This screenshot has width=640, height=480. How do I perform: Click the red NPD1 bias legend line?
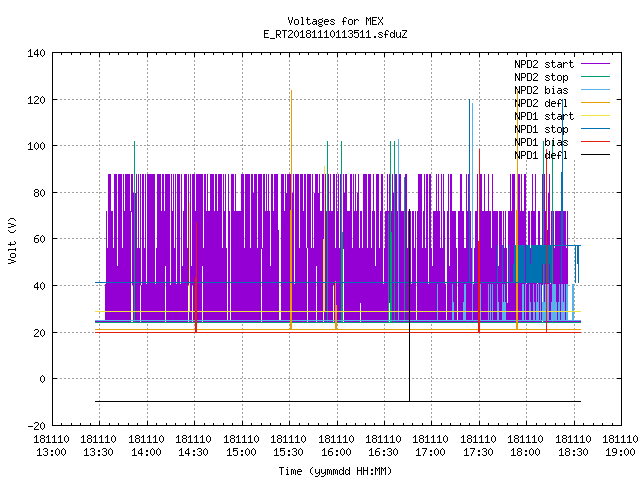pyautogui.click(x=595, y=142)
